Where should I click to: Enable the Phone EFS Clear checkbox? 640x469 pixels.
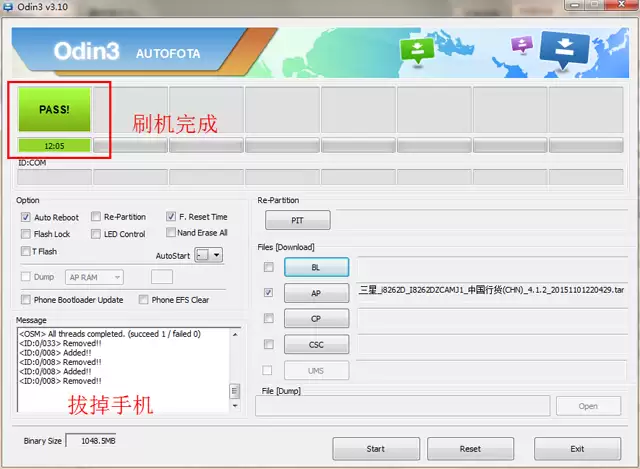144,299
